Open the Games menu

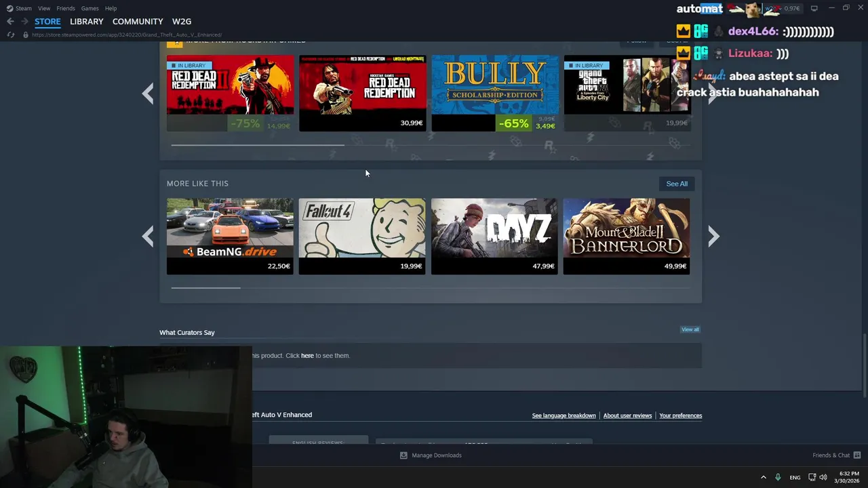click(x=90, y=8)
